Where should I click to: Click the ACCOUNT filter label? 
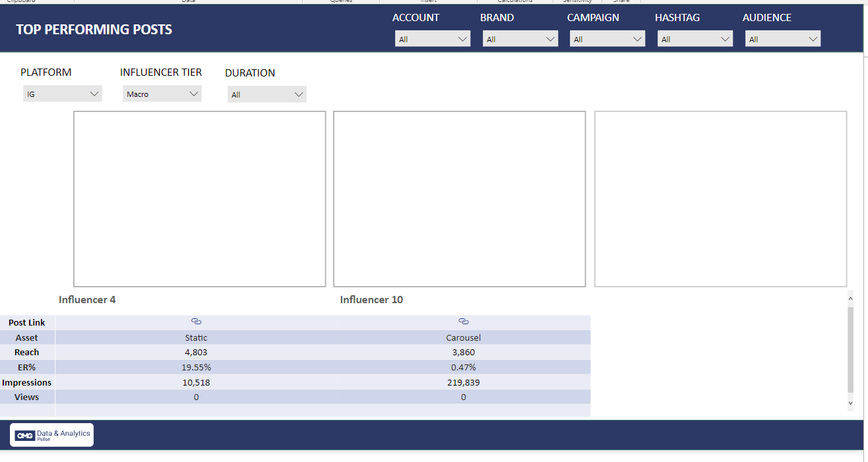tap(416, 18)
